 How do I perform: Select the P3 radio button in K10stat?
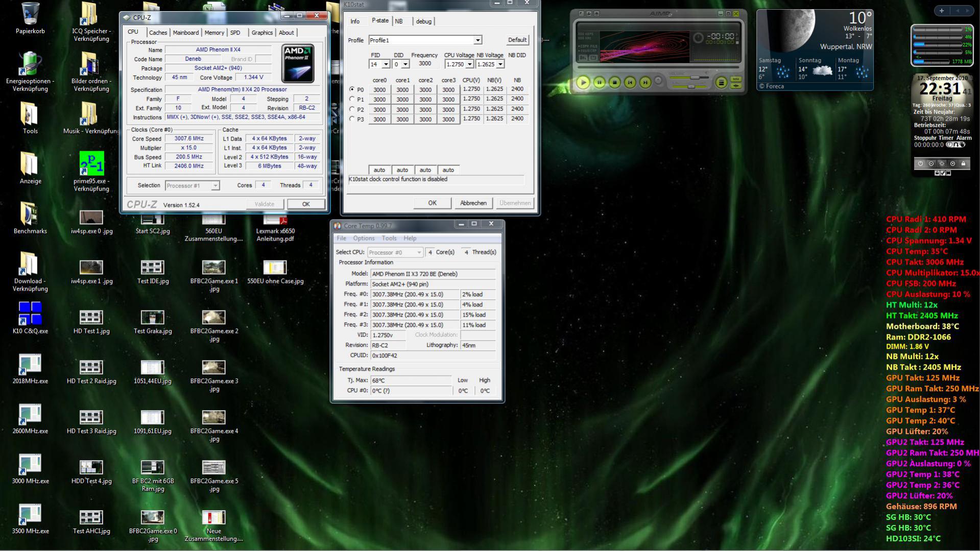352,119
